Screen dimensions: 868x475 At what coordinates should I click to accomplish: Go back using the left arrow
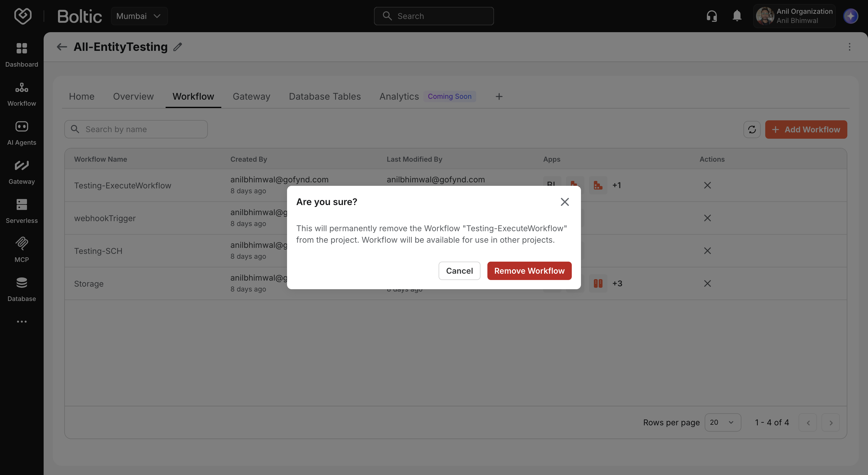(x=62, y=47)
